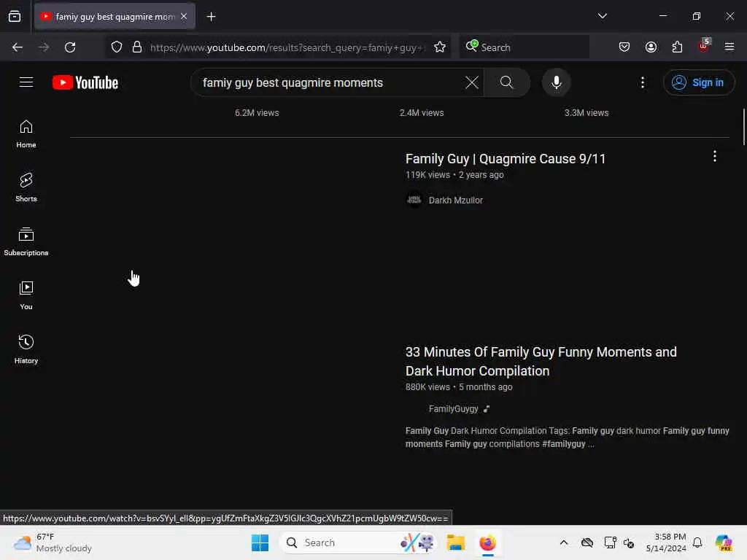The height and width of the screenshot is (560, 747).
Task: Click Firefox icon in taskbar
Action: [487, 542]
